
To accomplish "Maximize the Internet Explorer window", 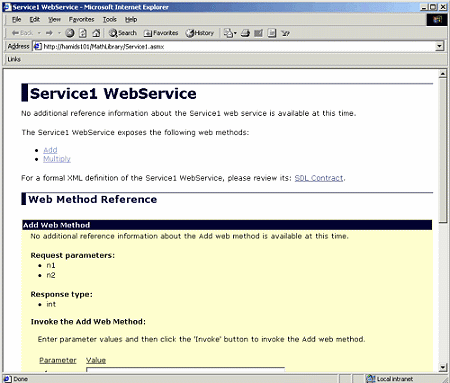I will point(433,7).
